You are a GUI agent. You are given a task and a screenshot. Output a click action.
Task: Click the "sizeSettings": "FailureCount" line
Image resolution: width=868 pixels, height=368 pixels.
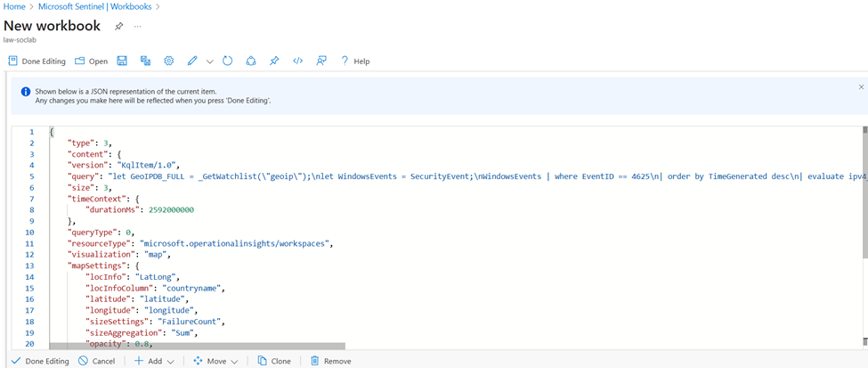click(155, 322)
